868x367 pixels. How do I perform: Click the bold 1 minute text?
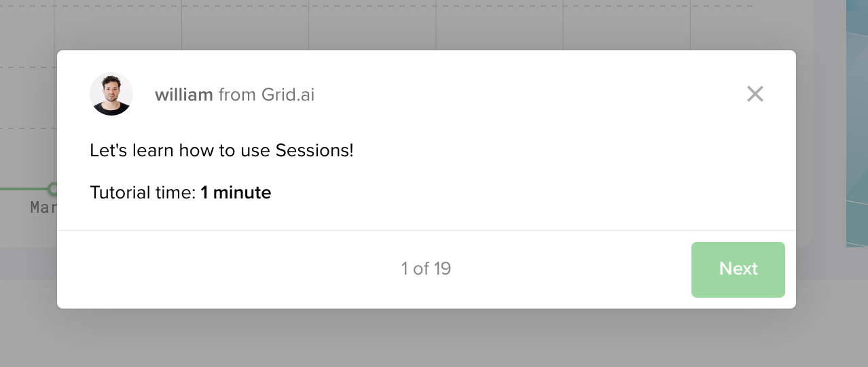click(236, 192)
